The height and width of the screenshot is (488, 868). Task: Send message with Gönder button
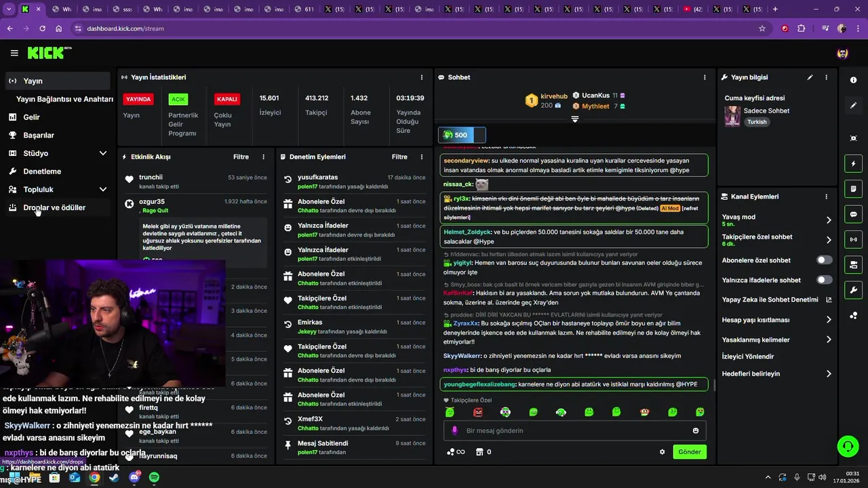[690, 452]
